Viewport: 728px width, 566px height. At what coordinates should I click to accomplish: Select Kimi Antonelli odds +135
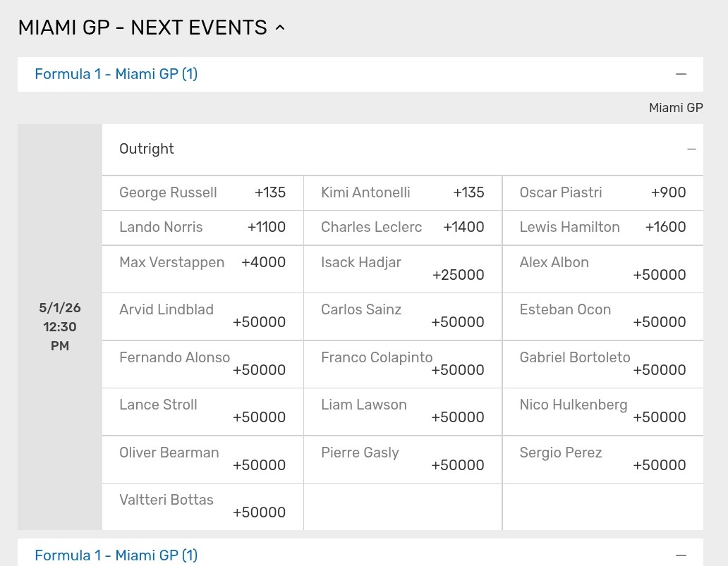tap(403, 193)
